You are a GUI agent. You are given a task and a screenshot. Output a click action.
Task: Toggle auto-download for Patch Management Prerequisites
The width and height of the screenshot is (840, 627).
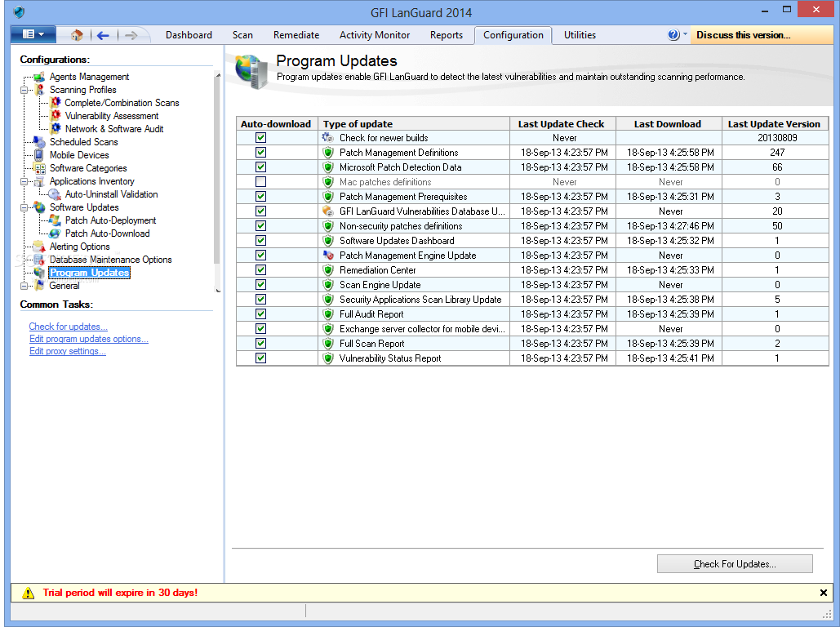(260, 197)
